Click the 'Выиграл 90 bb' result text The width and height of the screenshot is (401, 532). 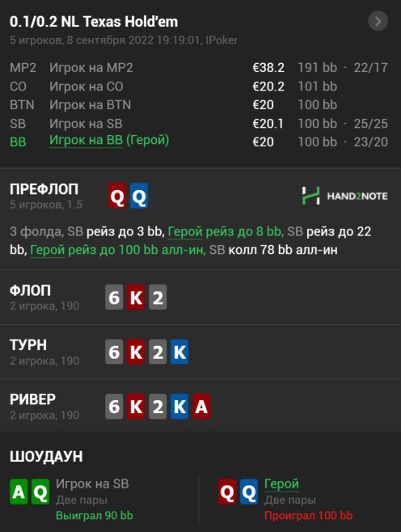(95, 515)
